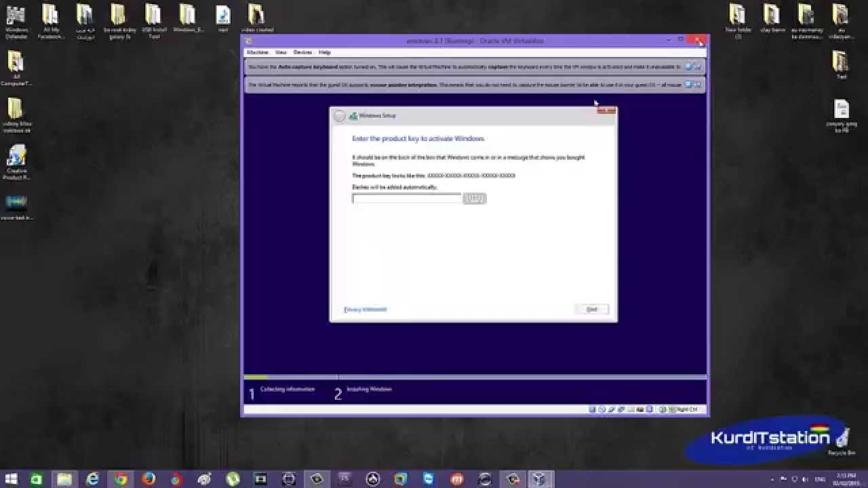Launch Google Chrome from the taskbar

[121, 479]
